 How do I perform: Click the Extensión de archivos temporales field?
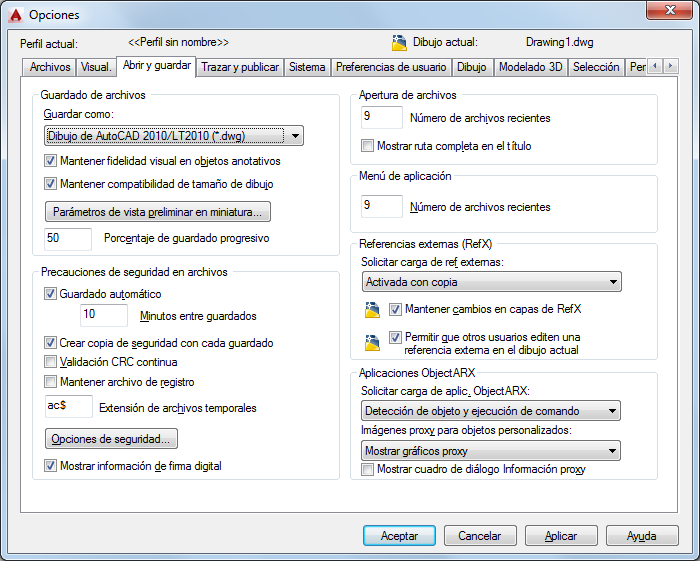tap(69, 406)
